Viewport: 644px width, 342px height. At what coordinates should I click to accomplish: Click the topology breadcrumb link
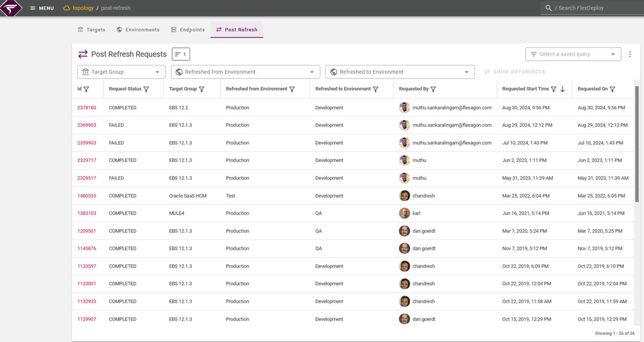83,8
